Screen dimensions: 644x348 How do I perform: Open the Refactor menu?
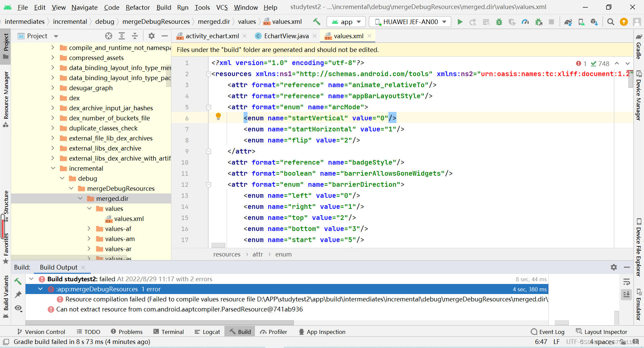tap(137, 7)
